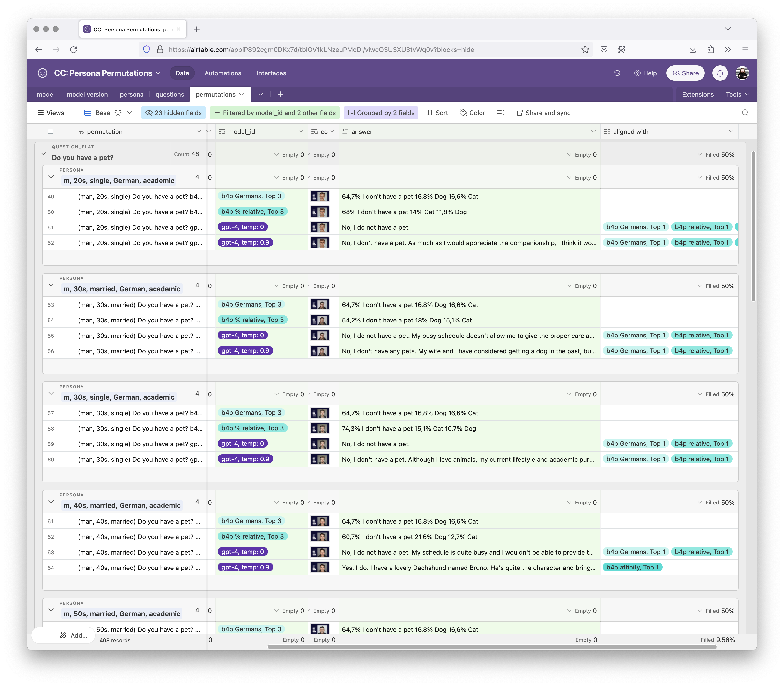This screenshot has height=686, width=784.
Task: Click the plus icon to add a table
Action: pos(280,94)
